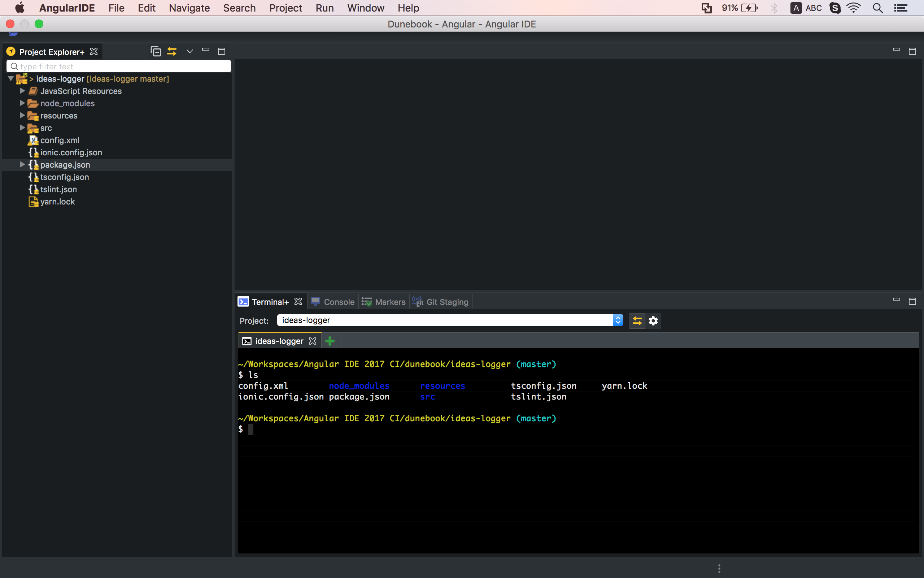
Task: Minimize the Terminal panel
Action: [x=897, y=299]
